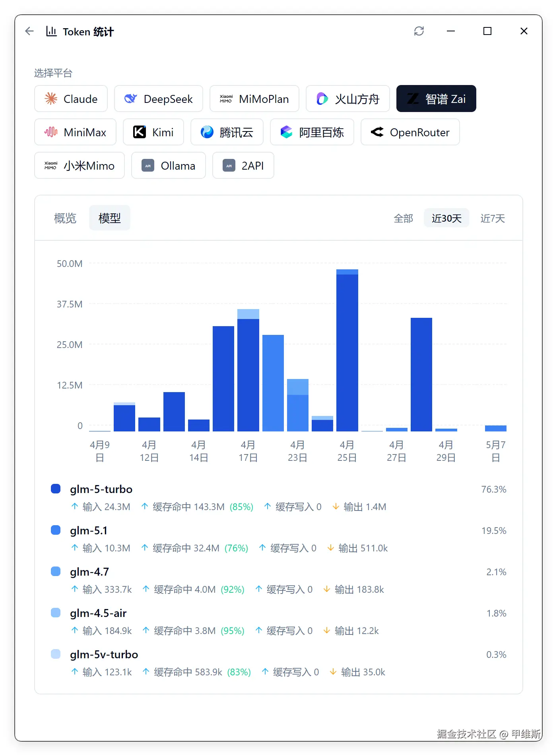
Task: Minimize the Token statistics window
Action: (451, 31)
